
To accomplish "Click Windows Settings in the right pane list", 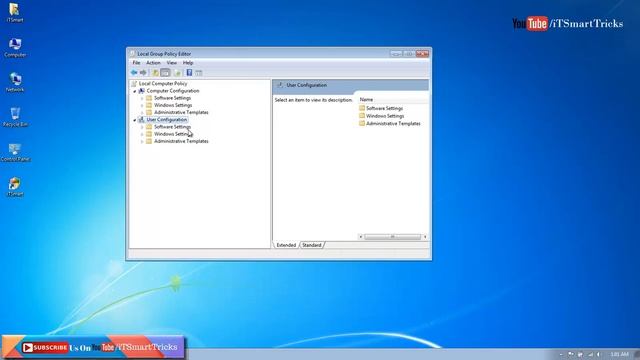I will pos(385,116).
